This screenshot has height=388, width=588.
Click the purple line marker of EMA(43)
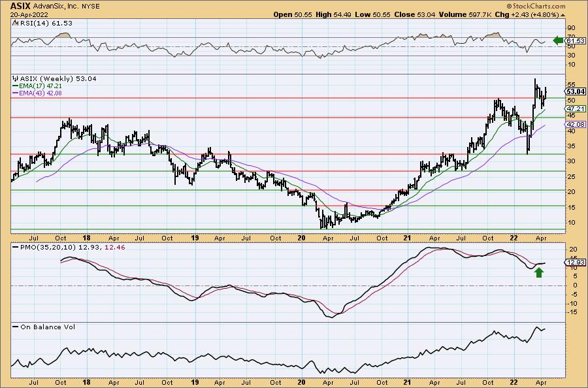coord(16,93)
